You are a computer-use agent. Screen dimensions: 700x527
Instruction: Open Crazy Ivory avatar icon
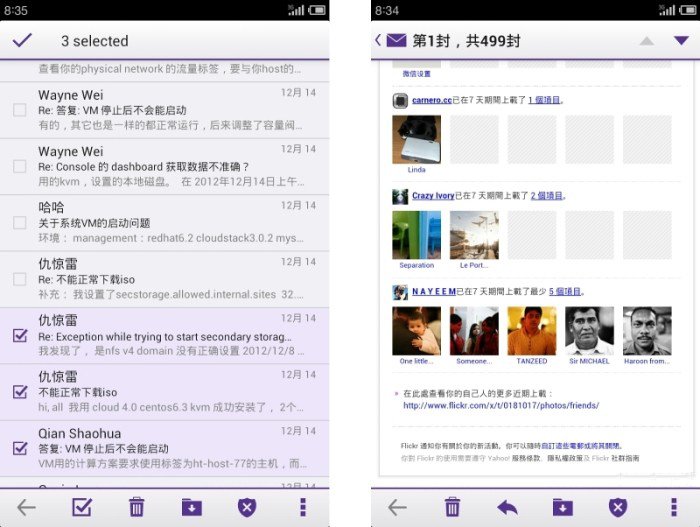(x=400, y=197)
